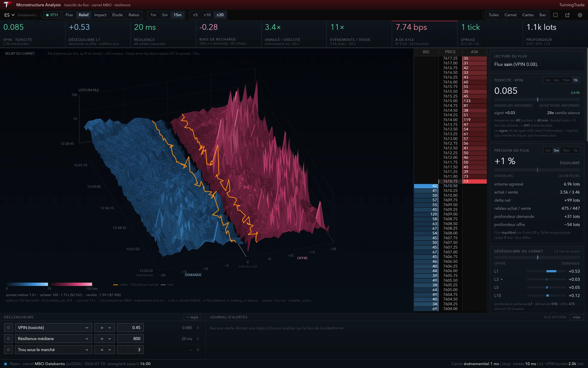588x368 pixels.
Task: Click the Λ de Kyle 7.74 bps tile
Action: pos(425,34)
